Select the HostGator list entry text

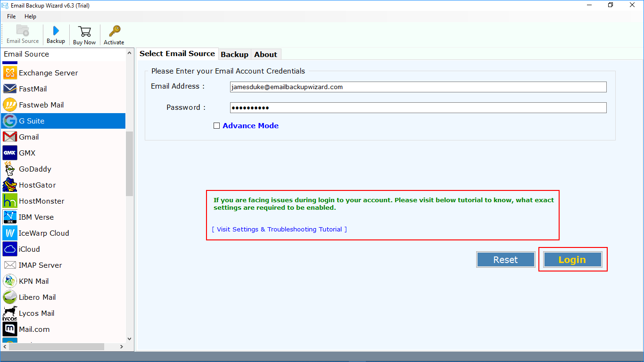[x=37, y=185]
